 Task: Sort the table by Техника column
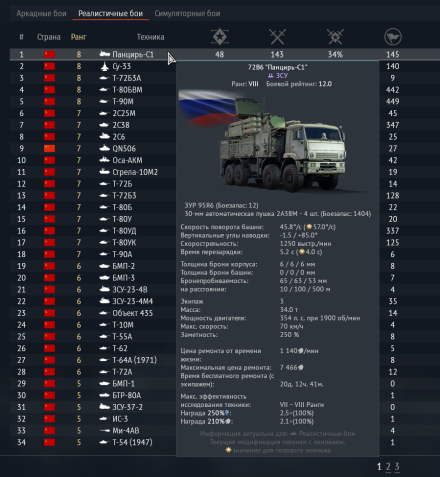coord(150,37)
